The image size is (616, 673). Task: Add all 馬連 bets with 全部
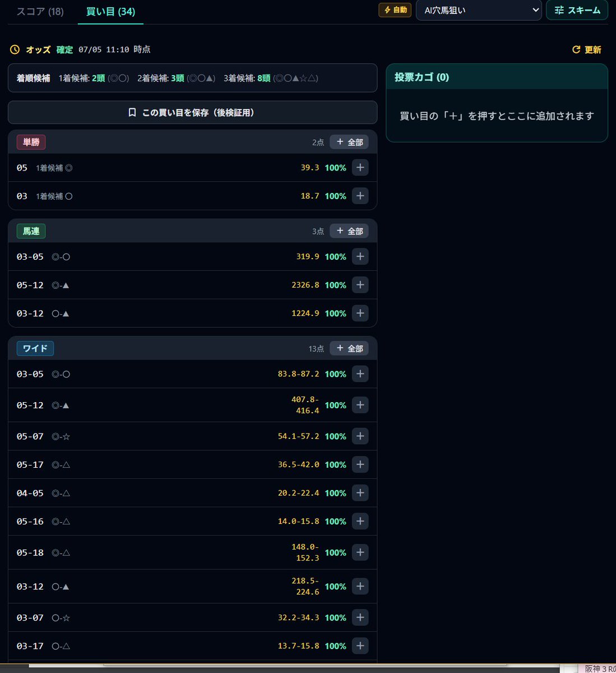click(349, 231)
